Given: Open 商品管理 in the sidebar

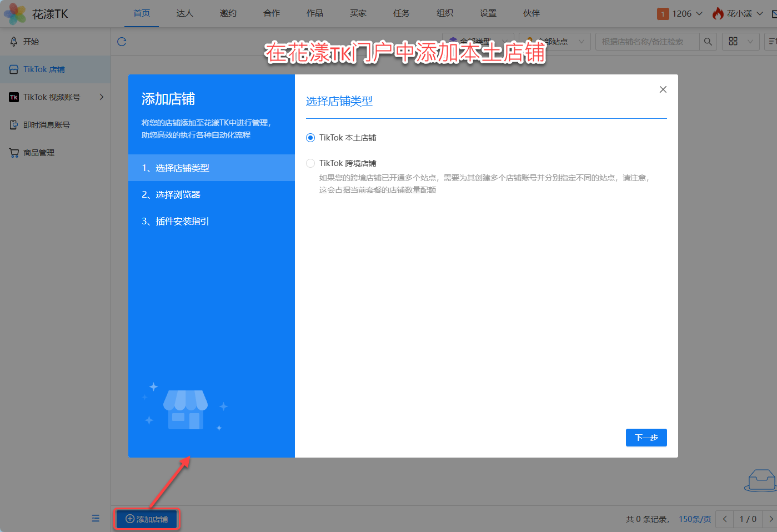Looking at the screenshot, I should tap(56, 153).
